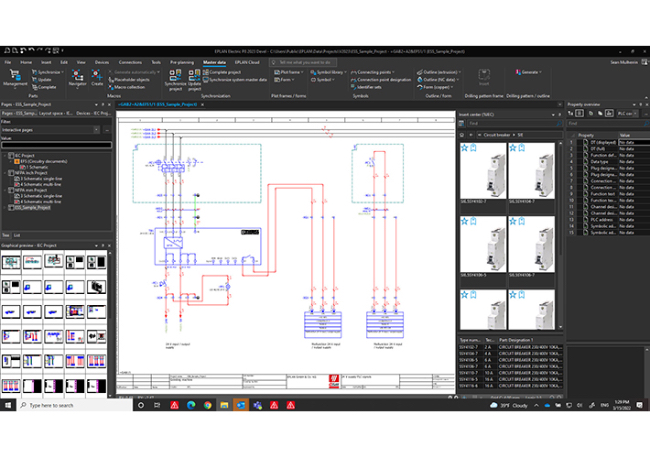Switch to the Home ribbon tab
This screenshot has height=458, width=650.
(26, 62)
